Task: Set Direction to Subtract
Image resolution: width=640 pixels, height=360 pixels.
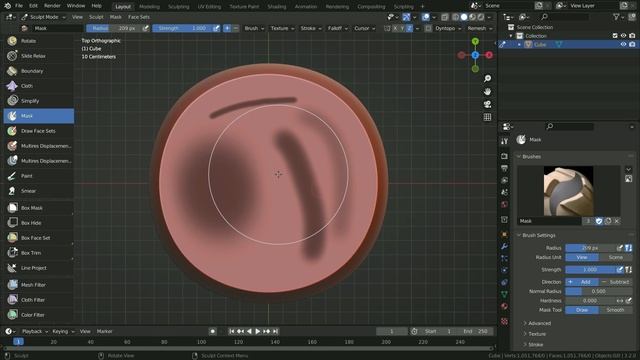Action: 616,282
